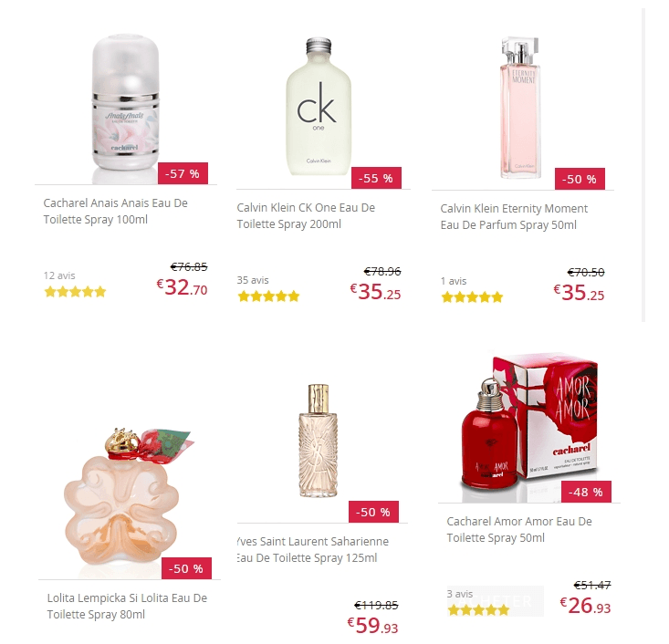Click the -57 % discount badge
This screenshot has height=644, width=669.
click(x=183, y=173)
